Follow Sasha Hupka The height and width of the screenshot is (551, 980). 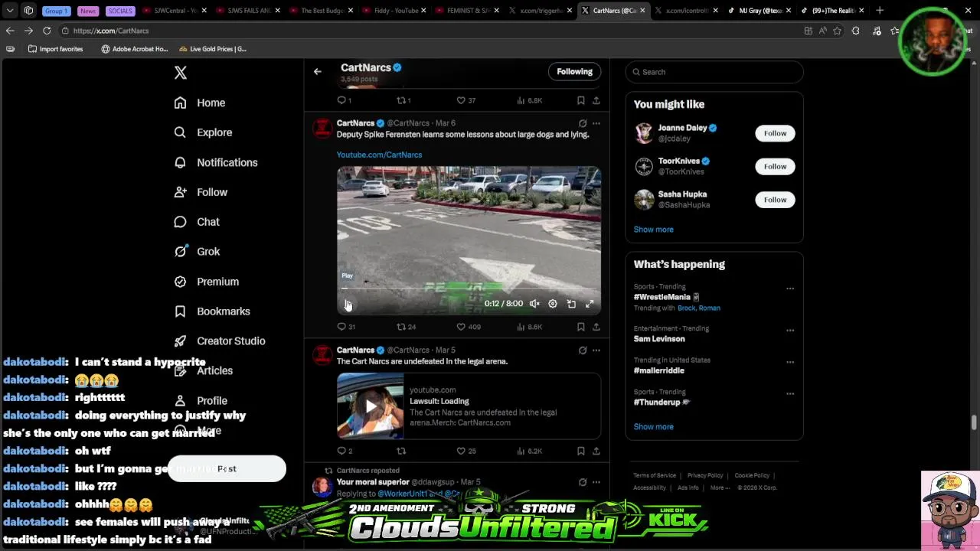click(x=775, y=200)
